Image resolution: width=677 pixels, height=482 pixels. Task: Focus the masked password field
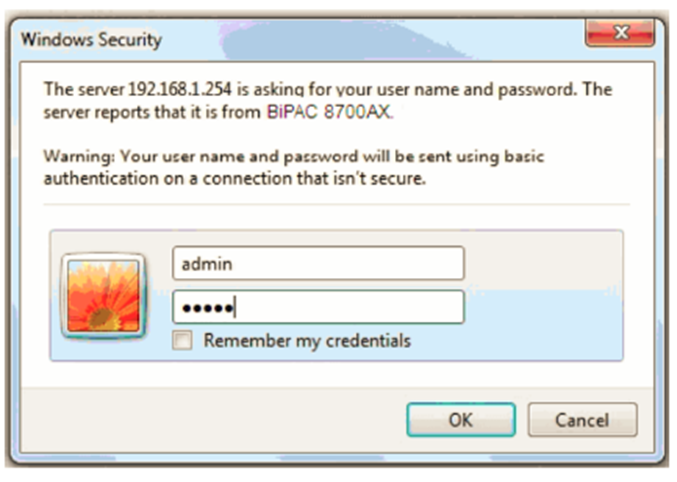coord(318,307)
